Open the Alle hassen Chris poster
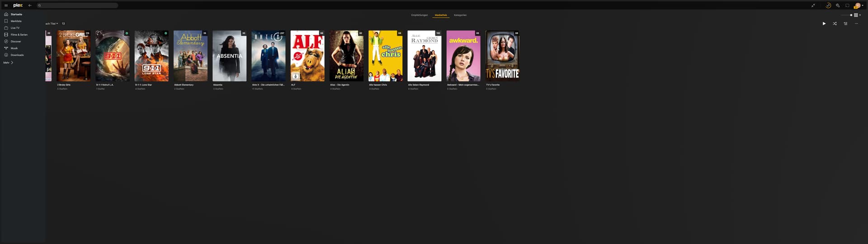 pos(385,56)
